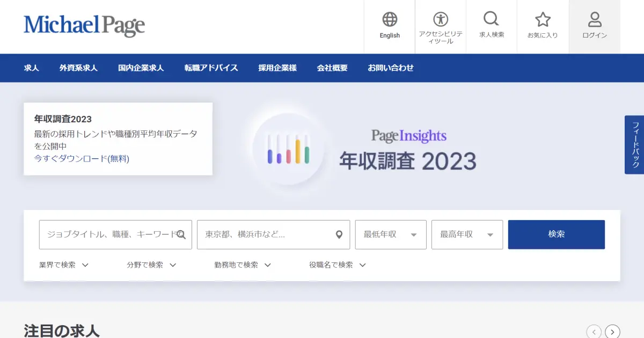Select 国内企業求人 in navigation bar
Screen dimensions: 644x338
coord(141,68)
